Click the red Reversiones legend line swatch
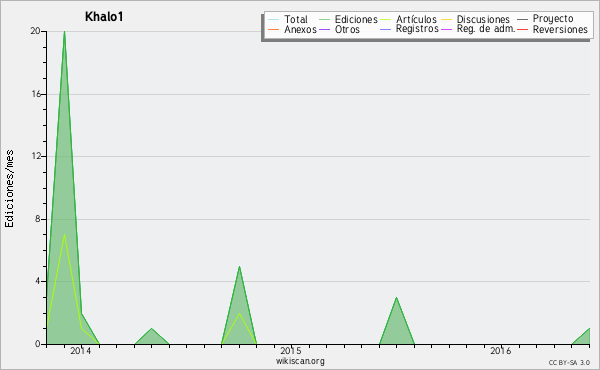The image size is (600, 370). 522,29
